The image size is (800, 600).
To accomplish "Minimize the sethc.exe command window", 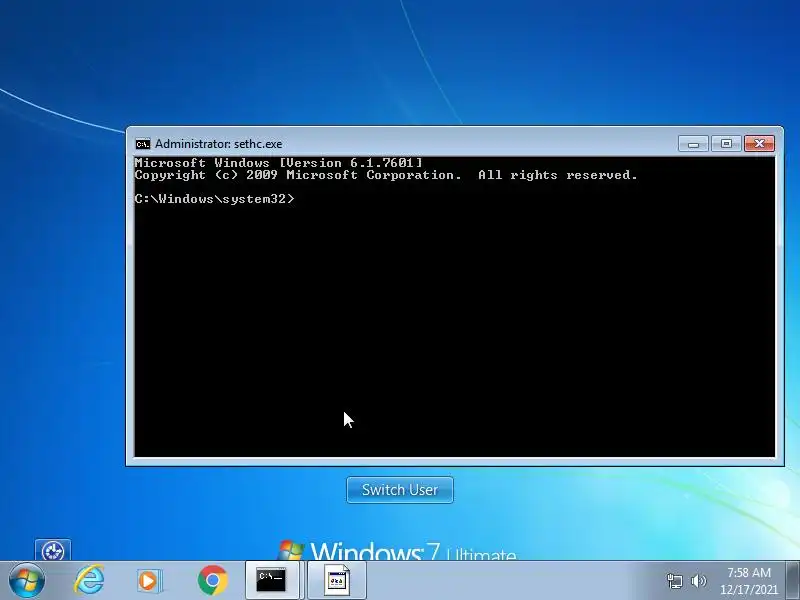I will tap(693, 144).
